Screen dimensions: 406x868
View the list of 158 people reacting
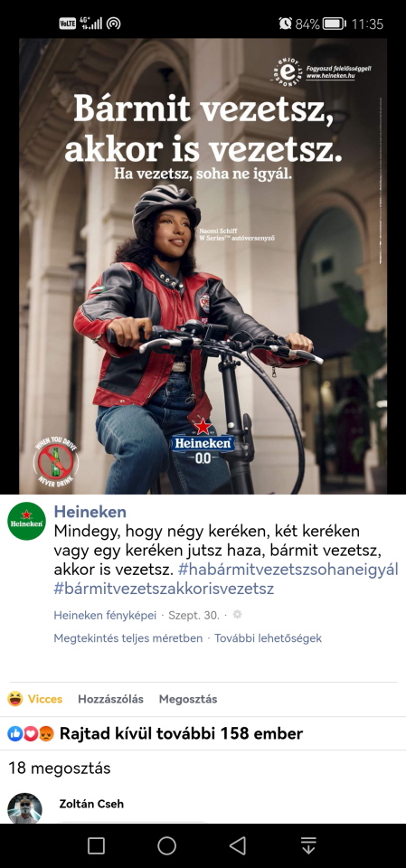pos(181,734)
